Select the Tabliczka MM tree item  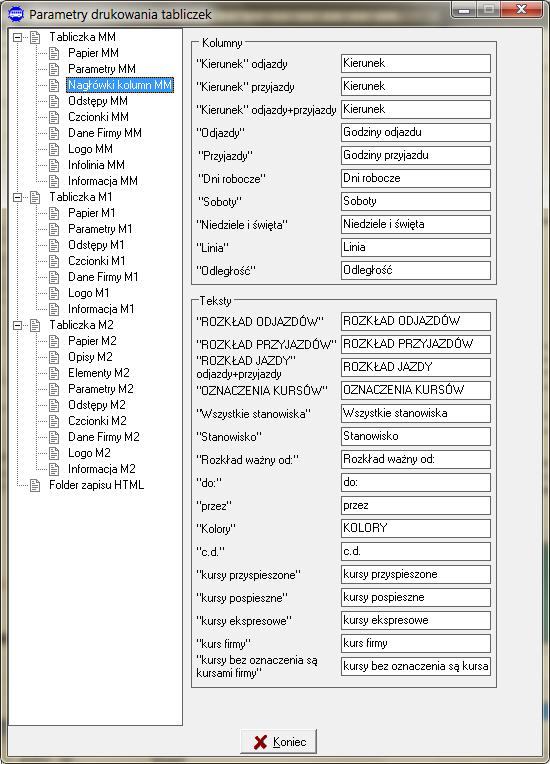click(82, 37)
